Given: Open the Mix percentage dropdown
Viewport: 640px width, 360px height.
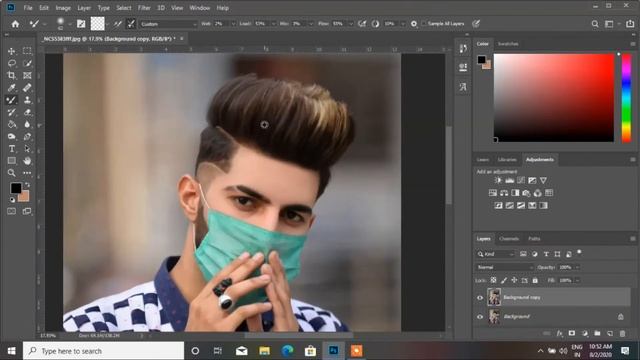Looking at the screenshot, I should tap(311, 24).
